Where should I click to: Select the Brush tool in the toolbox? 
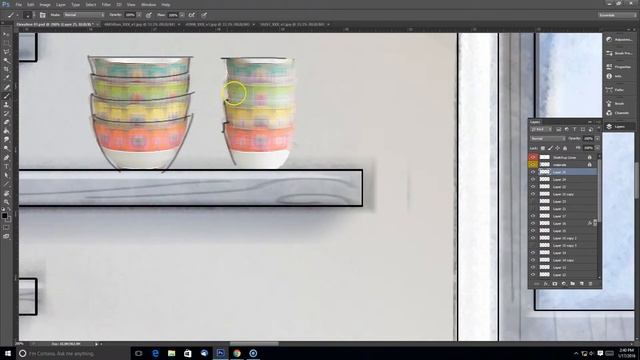[x=7, y=96]
